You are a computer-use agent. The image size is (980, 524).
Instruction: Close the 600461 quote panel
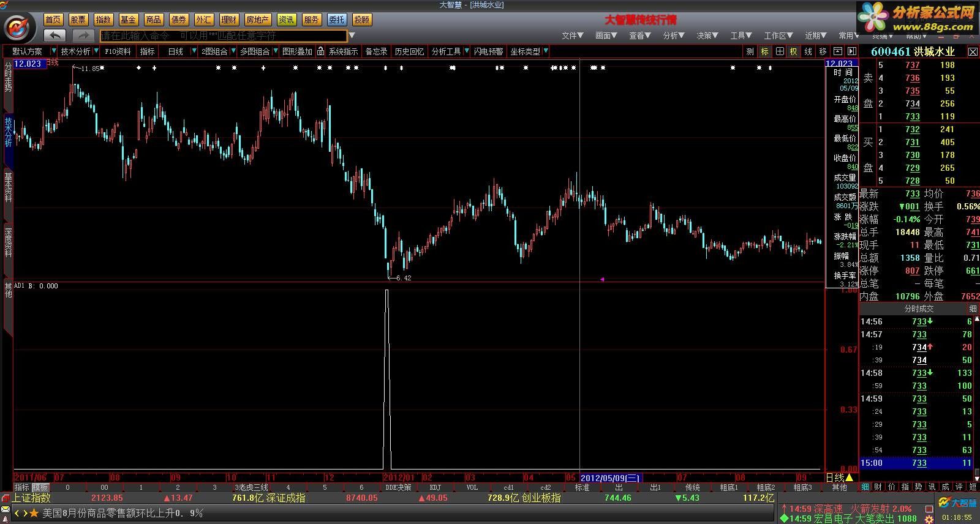(973, 52)
